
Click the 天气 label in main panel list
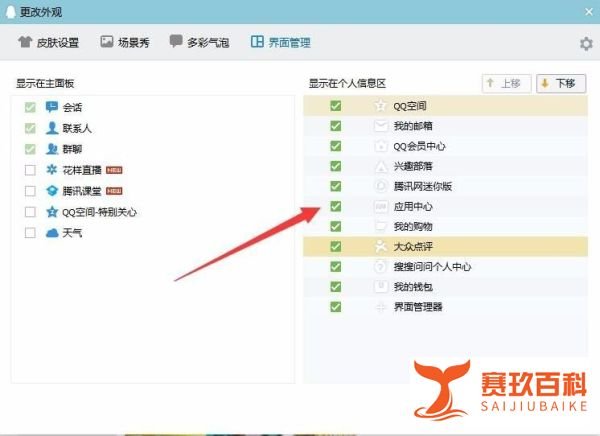[72, 233]
